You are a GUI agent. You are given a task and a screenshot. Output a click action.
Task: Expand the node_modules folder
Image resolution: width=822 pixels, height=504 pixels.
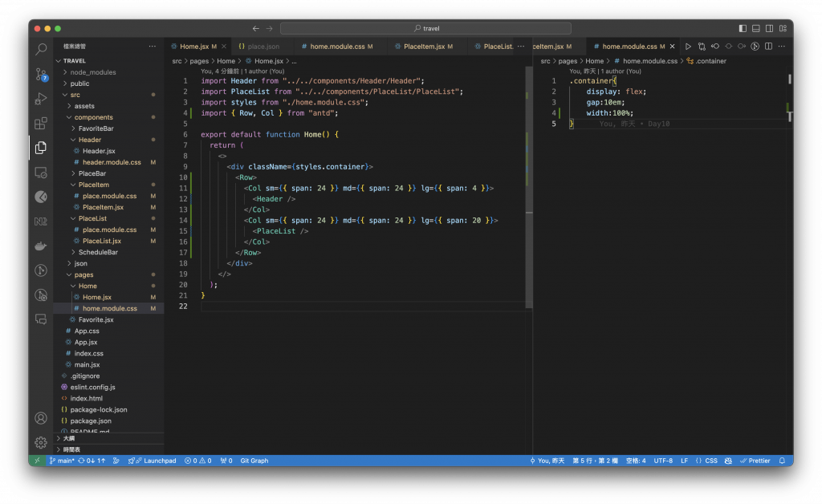tap(92, 72)
